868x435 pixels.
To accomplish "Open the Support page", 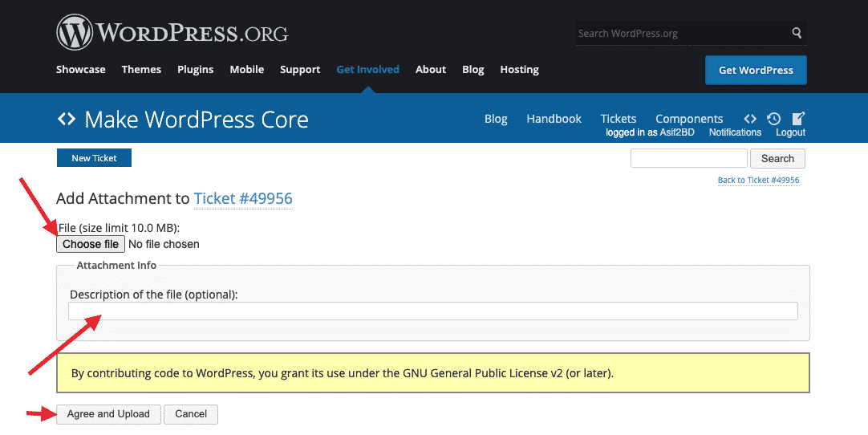I will [300, 69].
